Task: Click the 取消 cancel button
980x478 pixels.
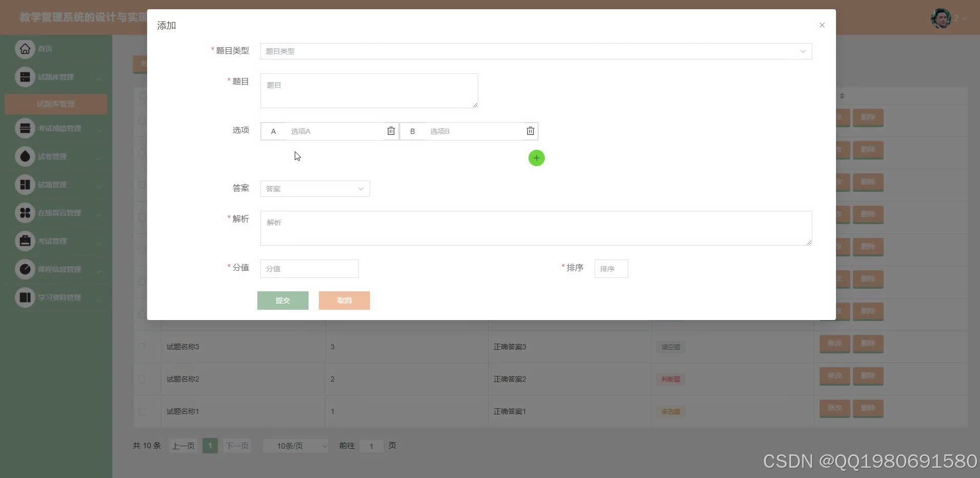Action: click(344, 300)
